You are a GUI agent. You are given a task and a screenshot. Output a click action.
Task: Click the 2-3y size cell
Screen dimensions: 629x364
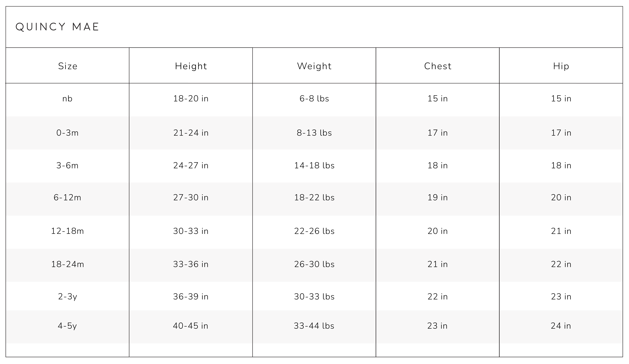tap(67, 297)
